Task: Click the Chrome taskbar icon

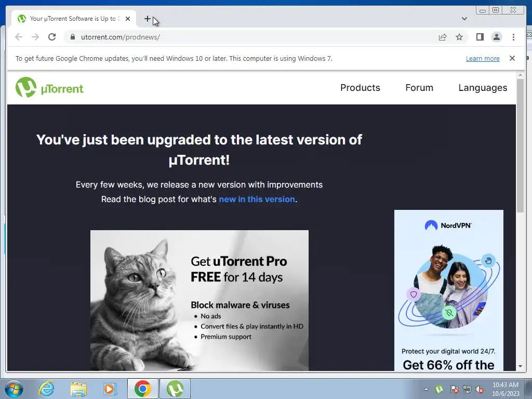Action: (x=142, y=389)
